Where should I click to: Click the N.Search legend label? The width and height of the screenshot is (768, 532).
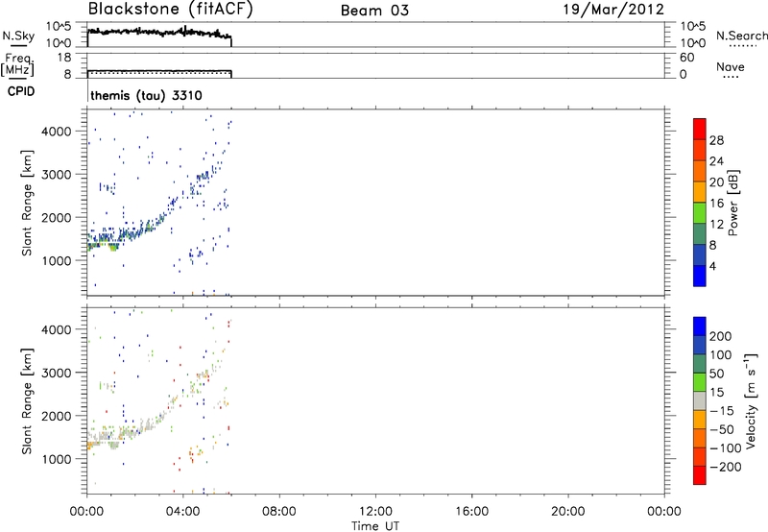tap(741, 36)
